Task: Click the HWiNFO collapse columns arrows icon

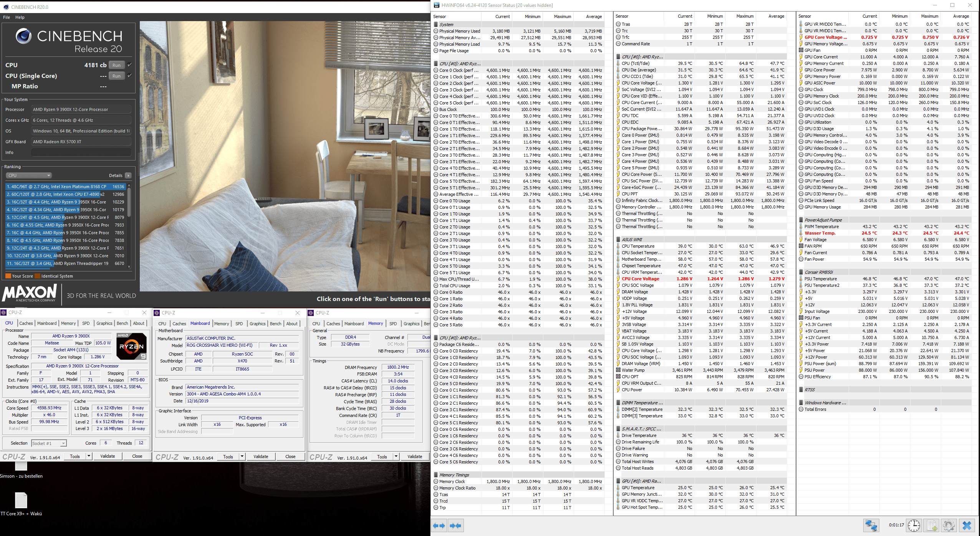Action: click(455, 526)
